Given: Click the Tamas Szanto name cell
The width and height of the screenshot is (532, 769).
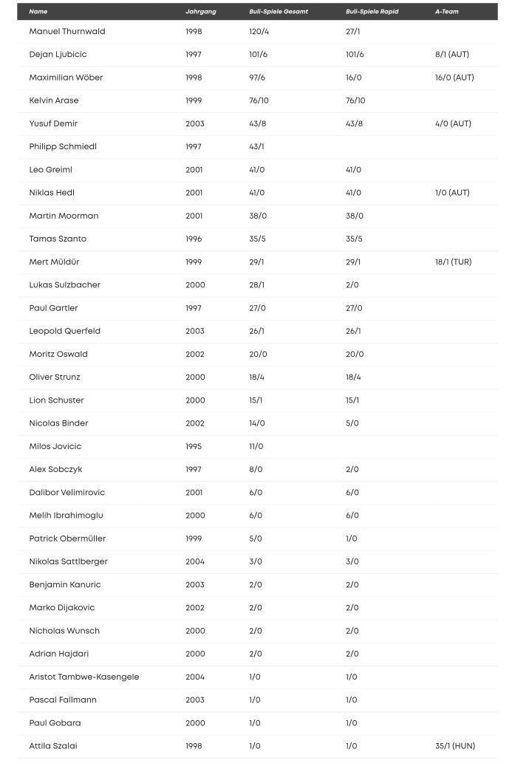Looking at the screenshot, I should 58,239.
